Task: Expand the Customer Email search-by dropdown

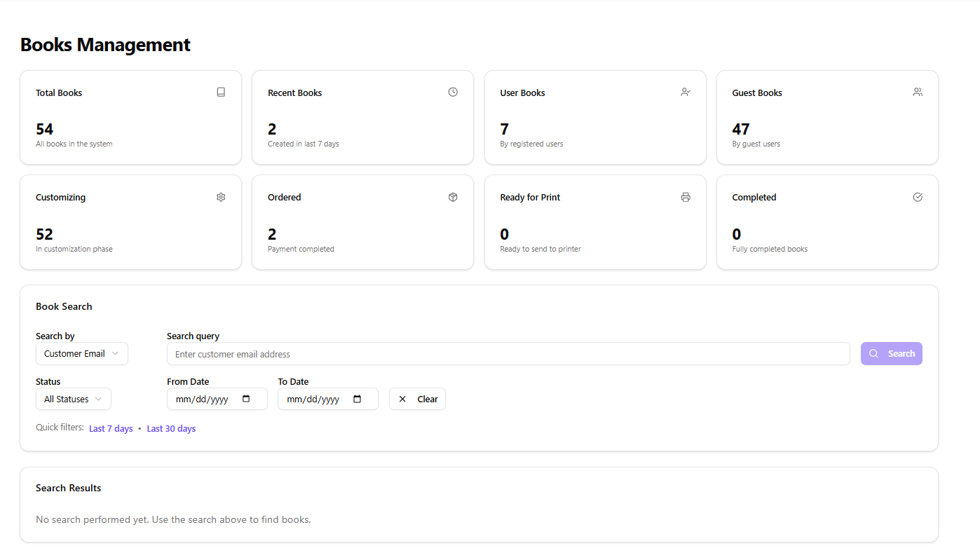Action: (x=82, y=354)
